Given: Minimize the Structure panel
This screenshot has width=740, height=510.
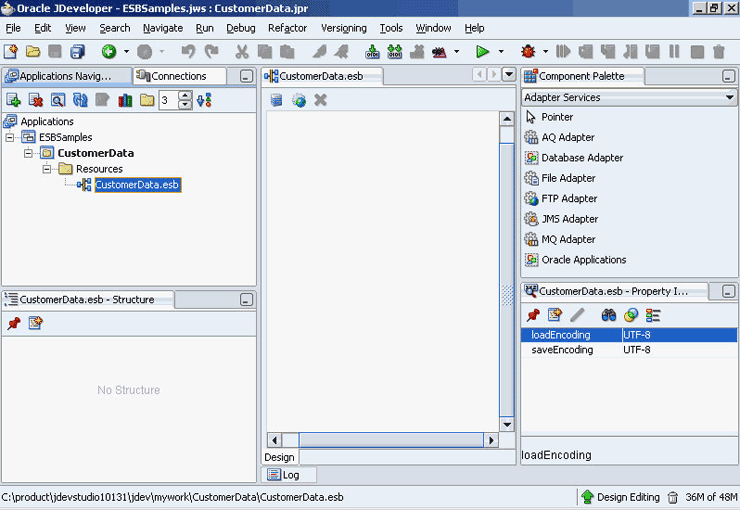Looking at the screenshot, I should click(x=246, y=300).
